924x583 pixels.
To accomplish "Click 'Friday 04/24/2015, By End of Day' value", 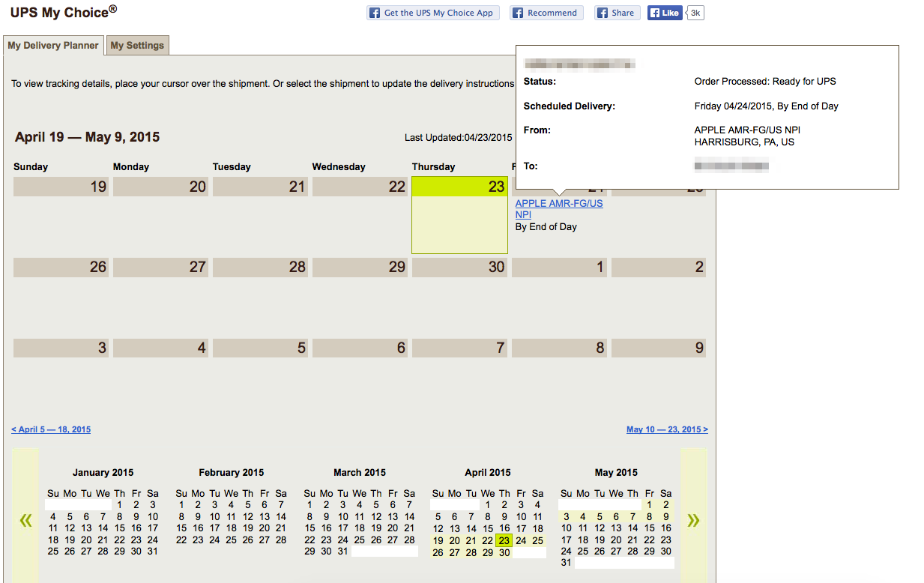I will 767,106.
